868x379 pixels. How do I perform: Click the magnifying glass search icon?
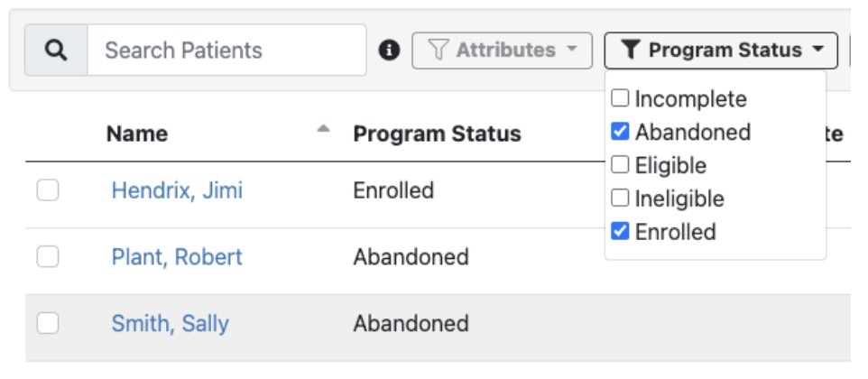pyautogui.click(x=56, y=51)
